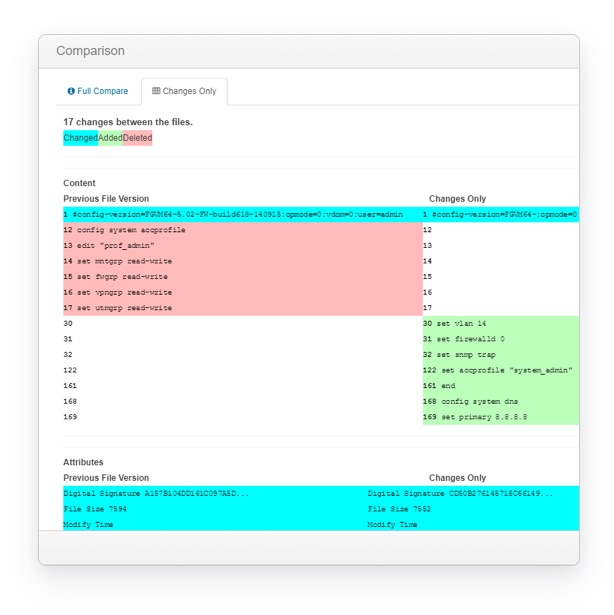614x615 pixels.
Task: Select added line 161 'end'
Action: (x=501, y=386)
